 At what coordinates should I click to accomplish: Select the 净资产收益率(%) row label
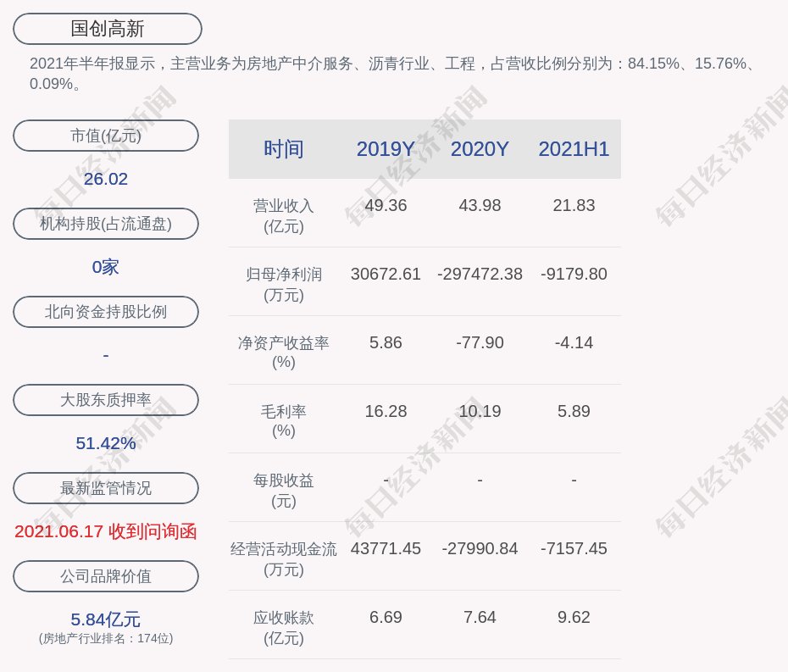point(284,353)
